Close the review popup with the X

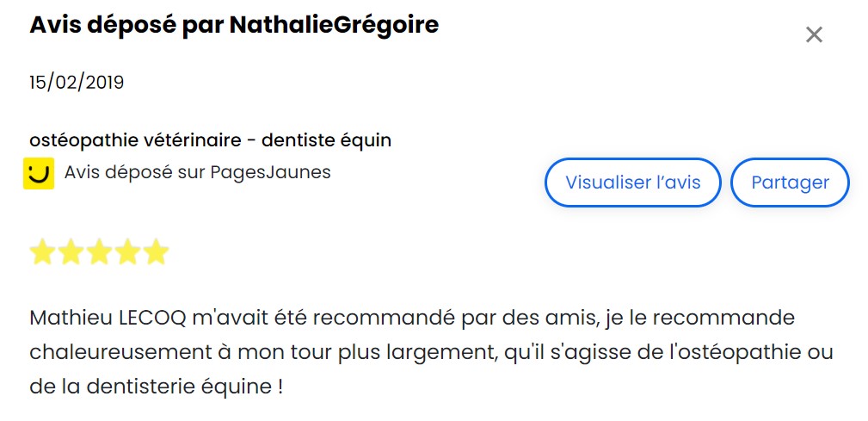(814, 34)
